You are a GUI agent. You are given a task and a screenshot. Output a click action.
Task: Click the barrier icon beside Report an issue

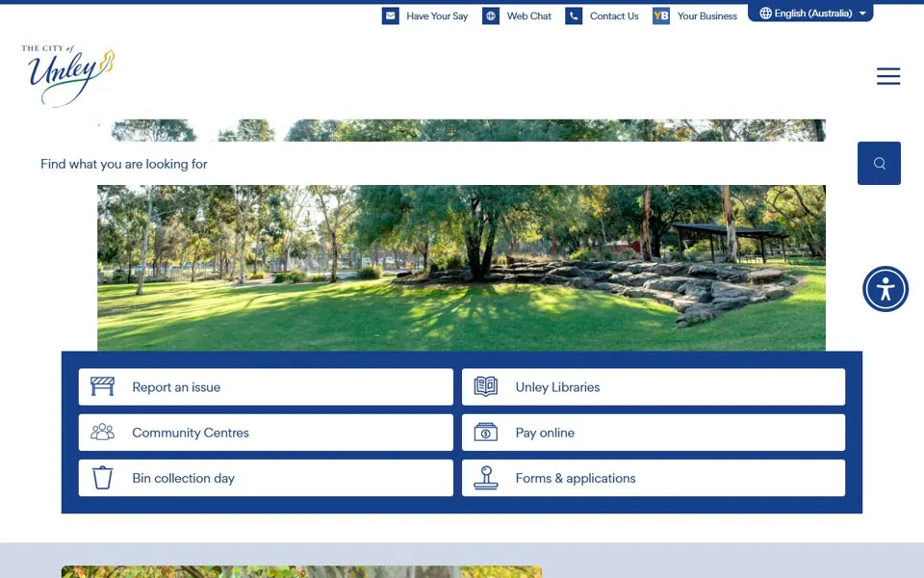[x=103, y=387]
